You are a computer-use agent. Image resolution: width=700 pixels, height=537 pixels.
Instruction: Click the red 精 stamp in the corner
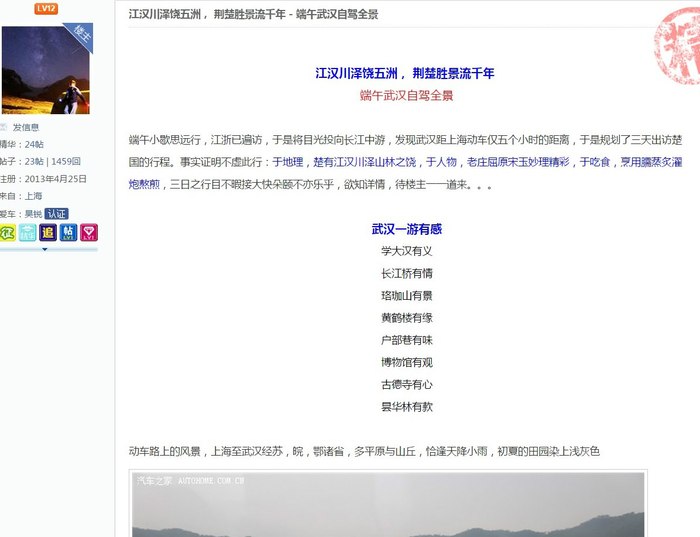point(677,46)
